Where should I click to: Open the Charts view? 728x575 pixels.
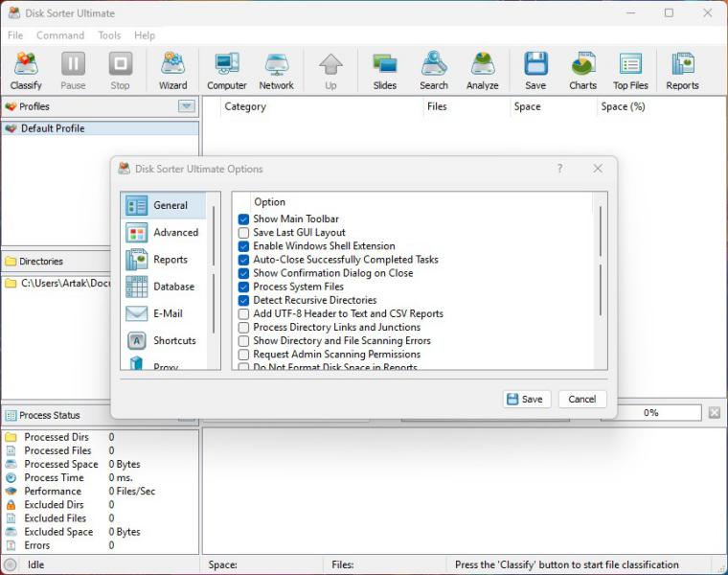pos(582,71)
